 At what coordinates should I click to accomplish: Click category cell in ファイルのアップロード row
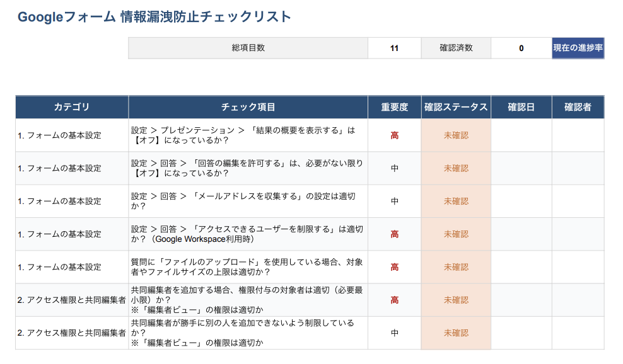[x=72, y=267]
